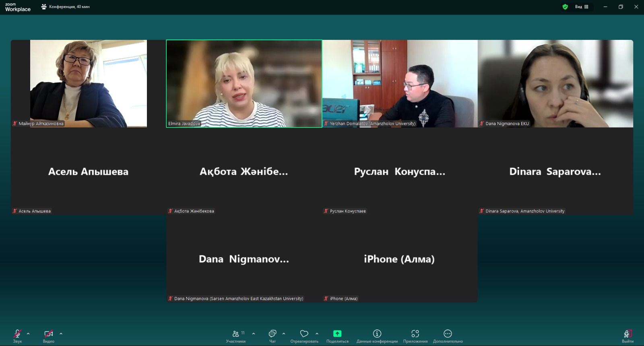The image size is (644, 346).
Task: Open the Приложения apps panel
Action: pyautogui.click(x=415, y=336)
